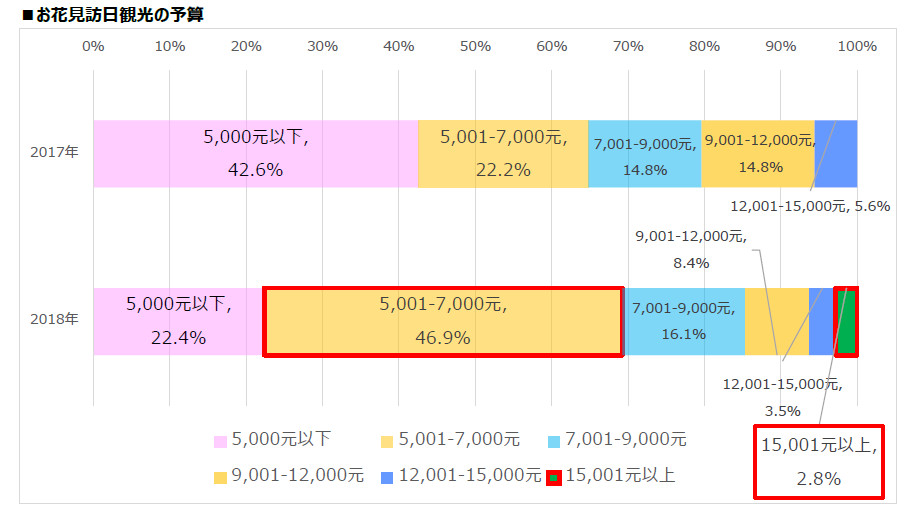Viewport: 908px width, 517px height.
Task: Select the 2017年 yellow 22.2% bar segment
Action: click(x=502, y=153)
